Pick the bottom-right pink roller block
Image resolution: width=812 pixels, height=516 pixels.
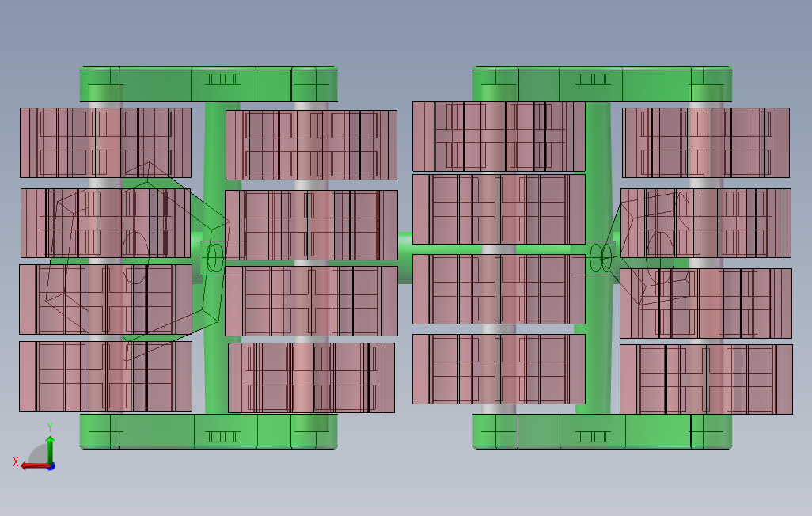707,379
